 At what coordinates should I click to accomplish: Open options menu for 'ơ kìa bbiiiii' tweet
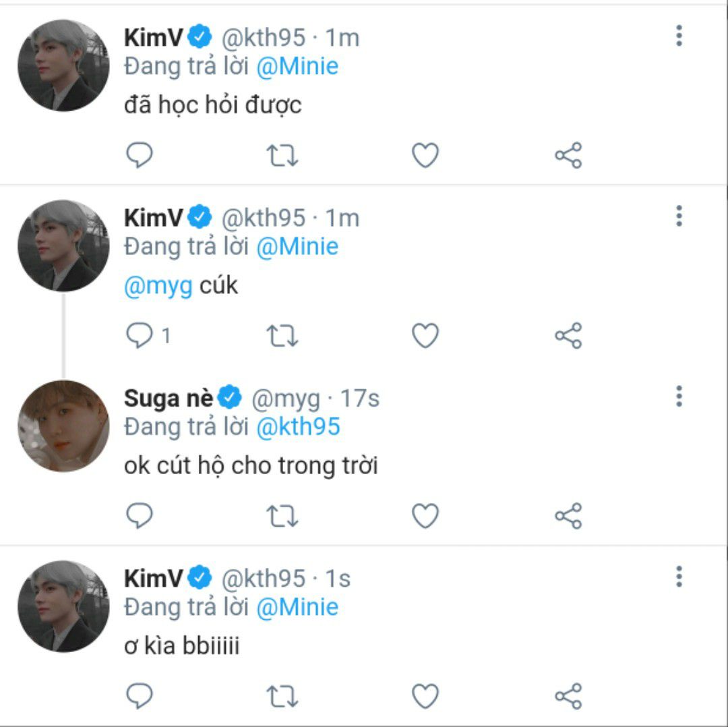[x=679, y=577]
